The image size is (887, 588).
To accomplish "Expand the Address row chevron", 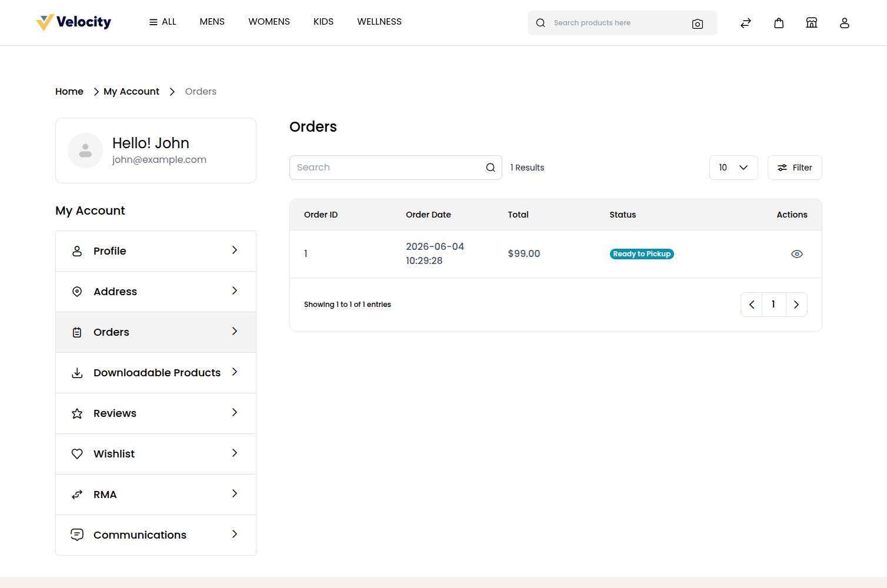I will (x=235, y=290).
